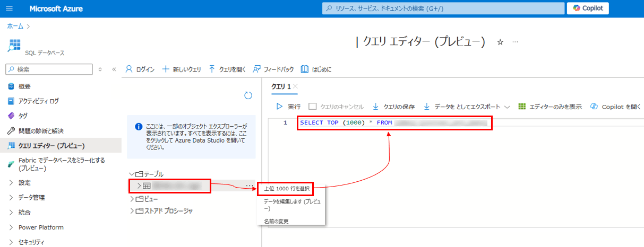This screenshot has height=247, width=644.
Task: Focus the resource search box in header
Action: (x=443, y=8)
